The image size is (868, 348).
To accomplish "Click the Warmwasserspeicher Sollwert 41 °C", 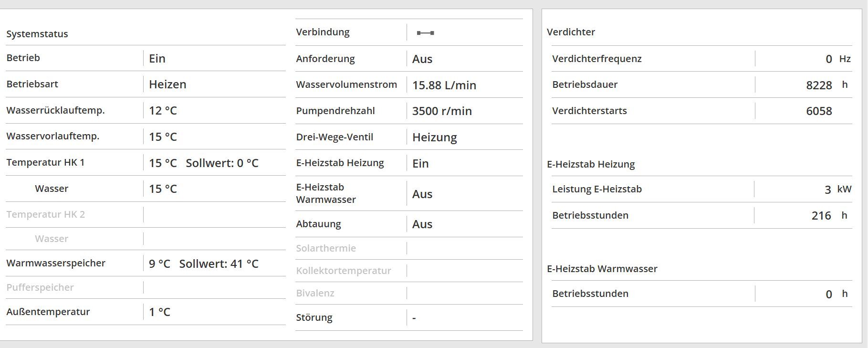I will (219, 264).
